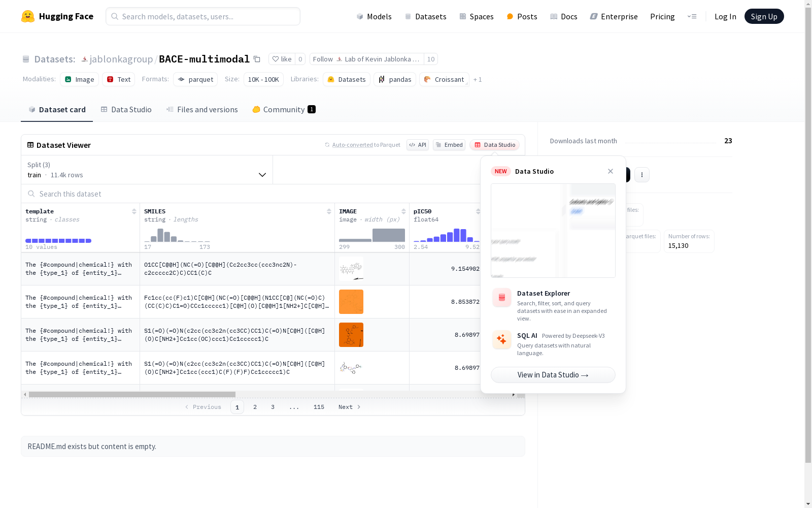
Task: Open Files and versions tab
Action: click(202, 110)
